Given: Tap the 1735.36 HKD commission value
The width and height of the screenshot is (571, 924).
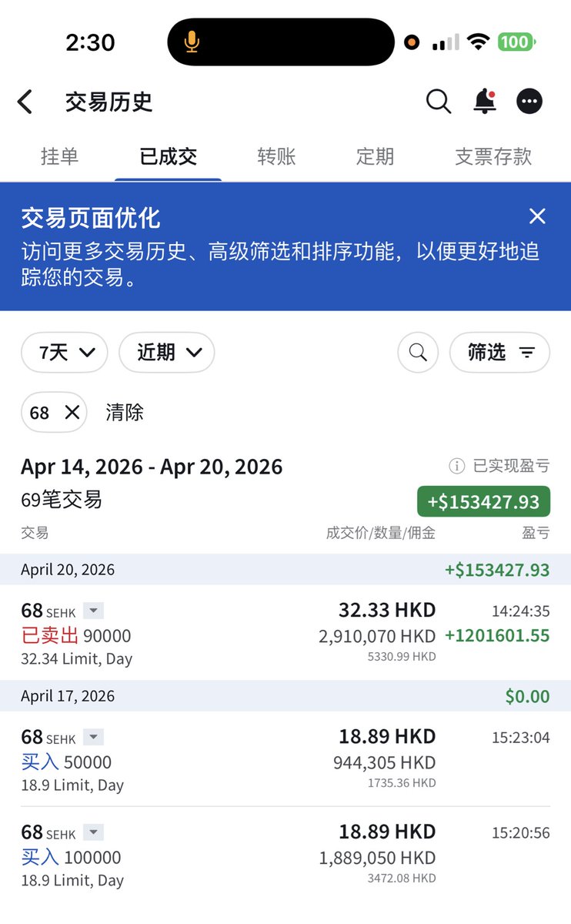Looking at the screenshot, I should click(400, 783).
